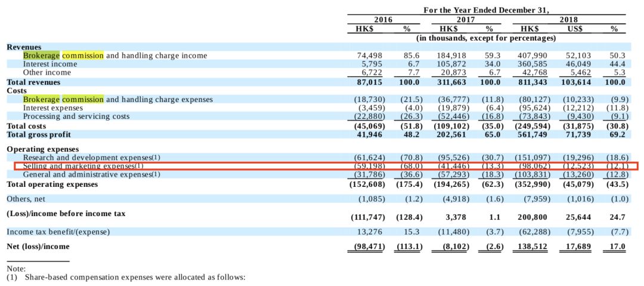Click the 2017 column year header
644x286 pixels.
pyautogui.click(x=466, y=20)
